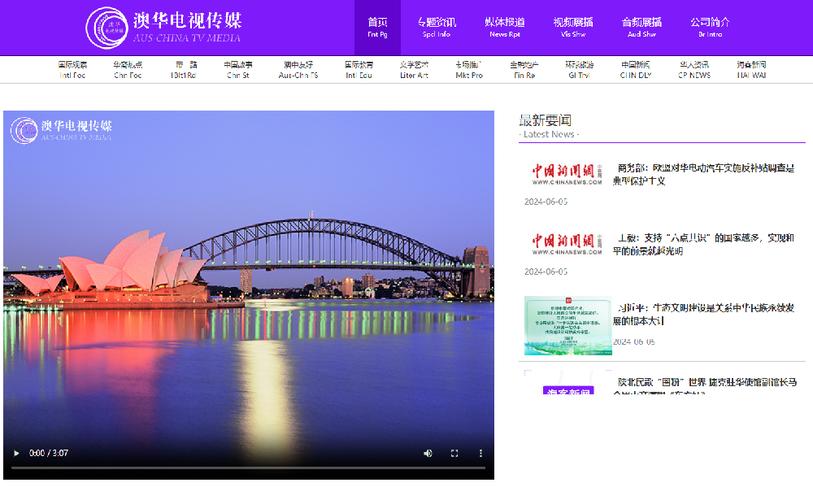This screenshot has width=813, height=500.
Task: Open the News Rpt tab
Action: pyautogui.click(x=504, y=27)
